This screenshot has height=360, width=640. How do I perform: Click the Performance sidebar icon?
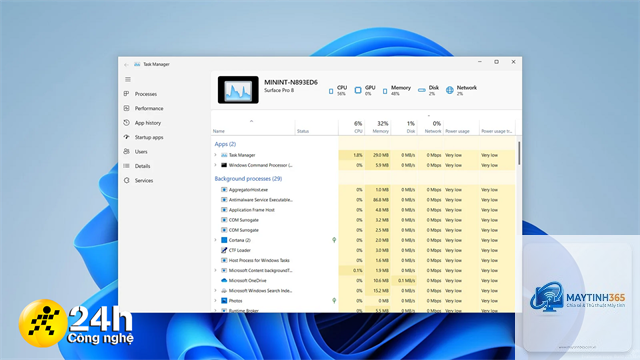[x=127, y=108]
